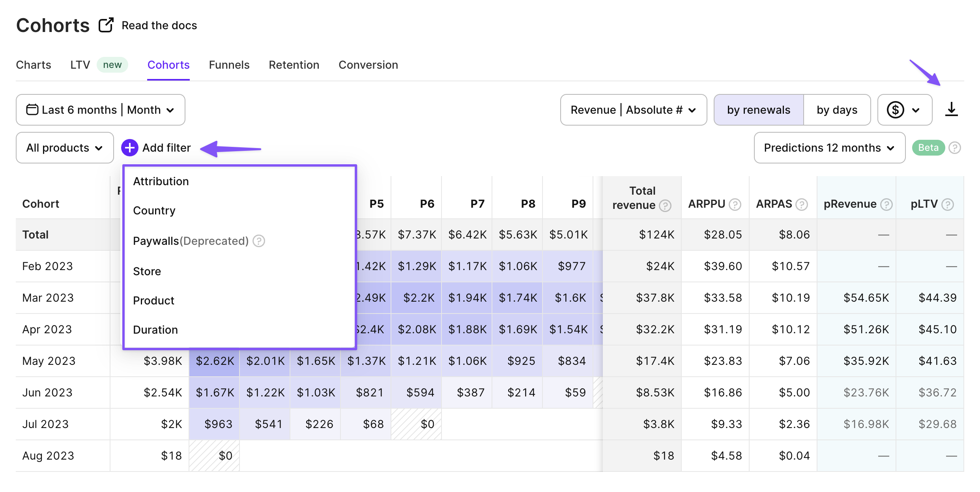980x492 pixels.
Task: Open Predictions 12 months dropdown
Action: pos(829,148)
